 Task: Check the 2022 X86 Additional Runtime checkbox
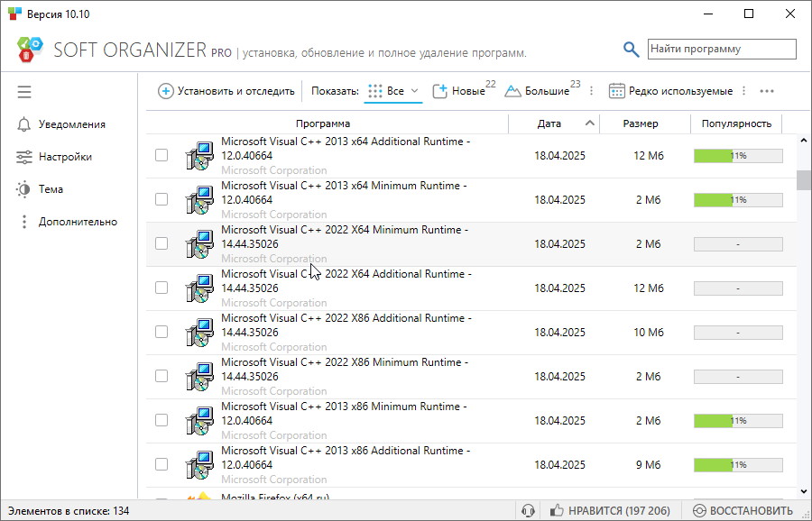pyautogui.click(x=161, y=332)
